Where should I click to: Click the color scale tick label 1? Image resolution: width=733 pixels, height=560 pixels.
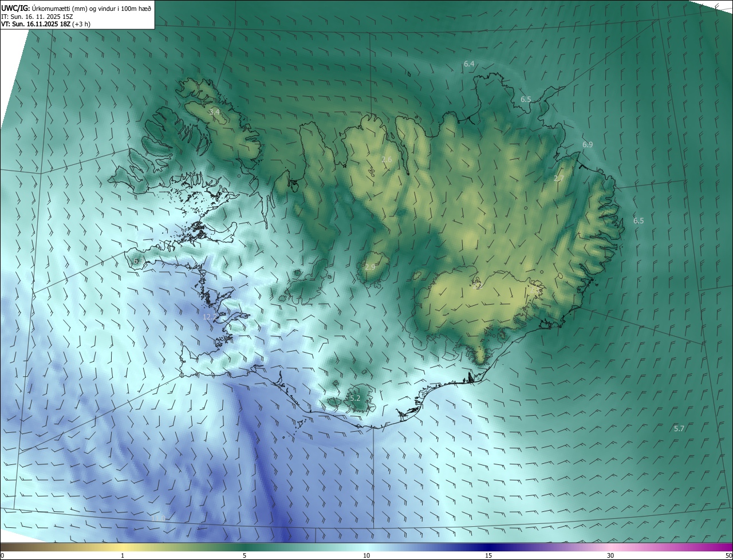[123, 555]
